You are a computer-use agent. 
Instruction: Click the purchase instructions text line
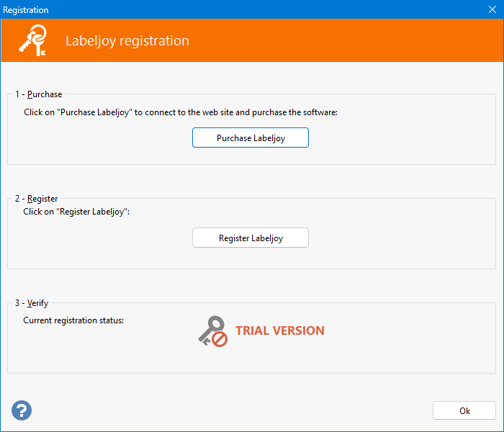pyautogui.click(x=180, y=112)
